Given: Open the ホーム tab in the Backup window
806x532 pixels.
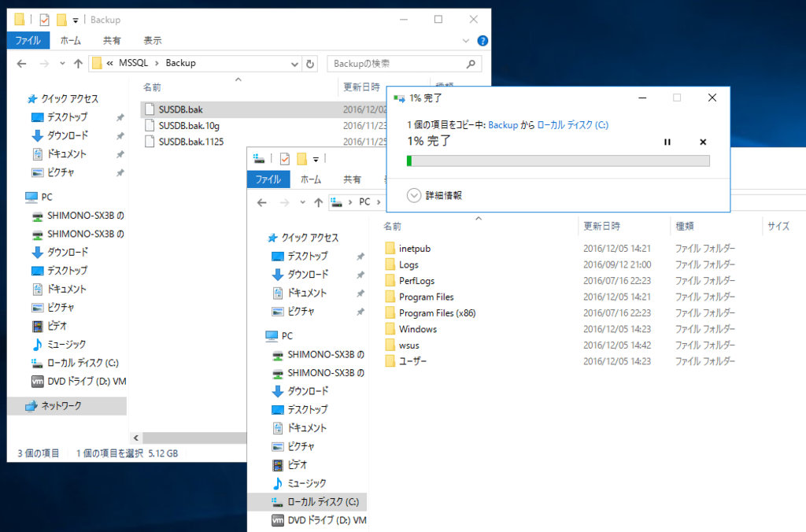Looking at the screenshot, I should (70, 40).
